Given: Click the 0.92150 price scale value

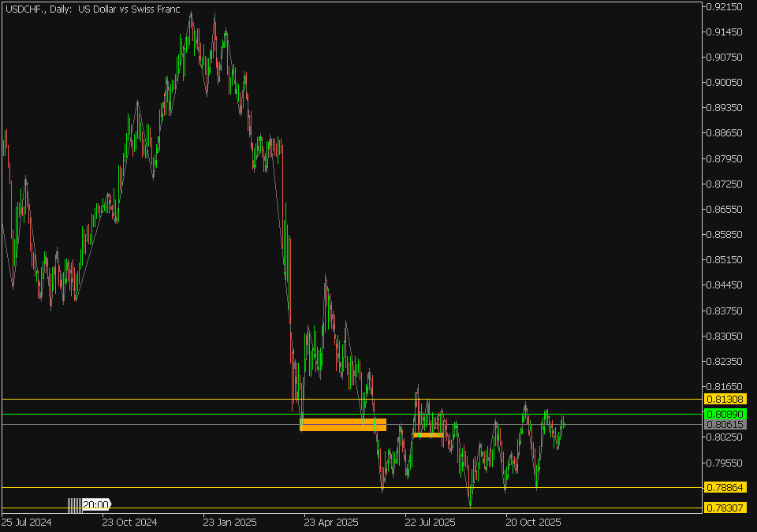Looking at the screenshot, I should [x=724, y=7].
